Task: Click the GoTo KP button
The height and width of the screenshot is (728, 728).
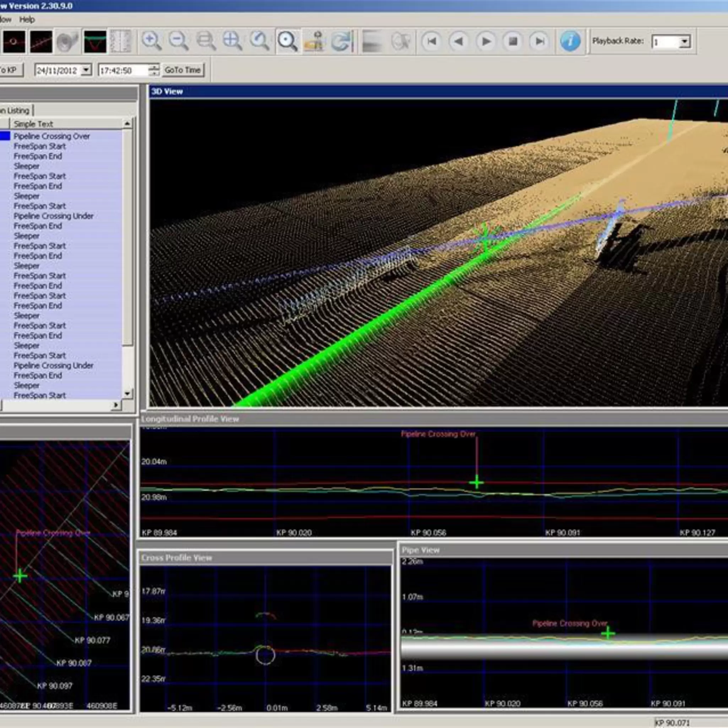Action: tap(11, 70)
